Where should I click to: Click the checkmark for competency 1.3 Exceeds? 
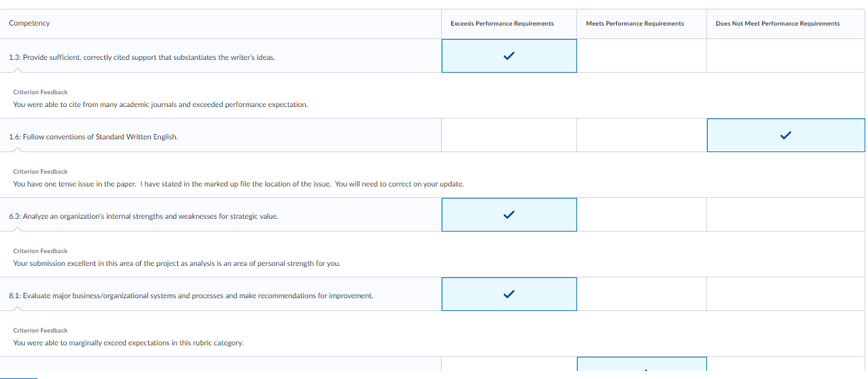click(509, 56)
